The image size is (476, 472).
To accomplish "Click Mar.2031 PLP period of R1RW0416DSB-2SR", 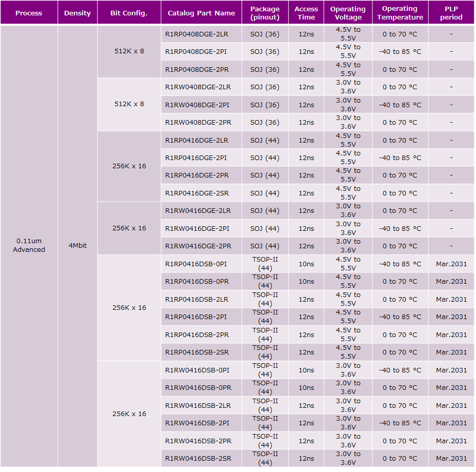I will point(451,458).
